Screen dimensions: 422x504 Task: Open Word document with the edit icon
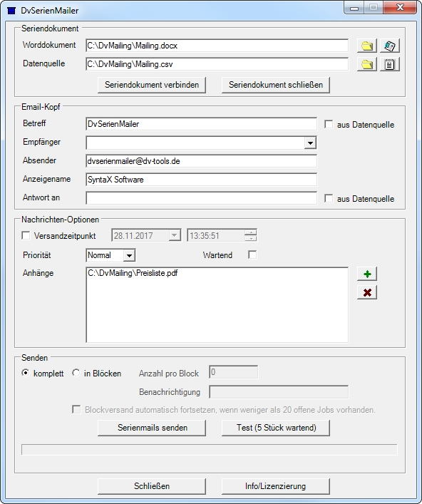click(x=389, y=46)
